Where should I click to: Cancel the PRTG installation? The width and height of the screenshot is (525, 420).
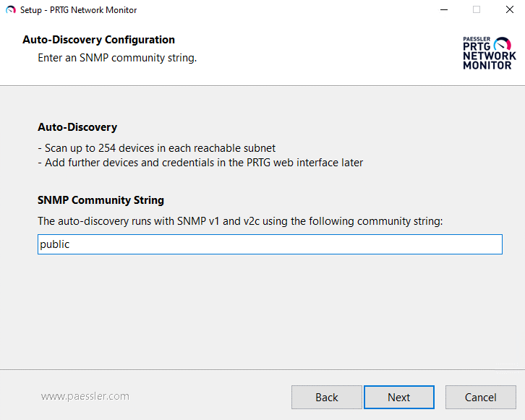coord(480,397)
